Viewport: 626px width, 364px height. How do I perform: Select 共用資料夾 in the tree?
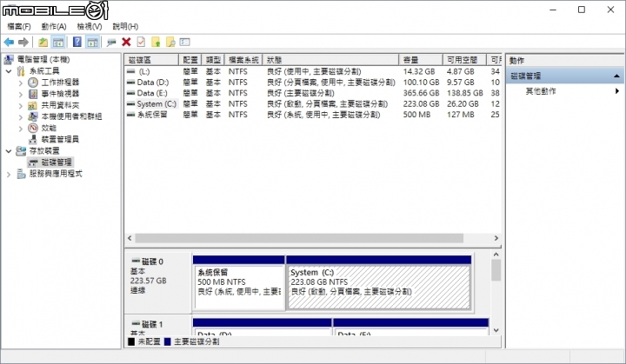[60, 105]
